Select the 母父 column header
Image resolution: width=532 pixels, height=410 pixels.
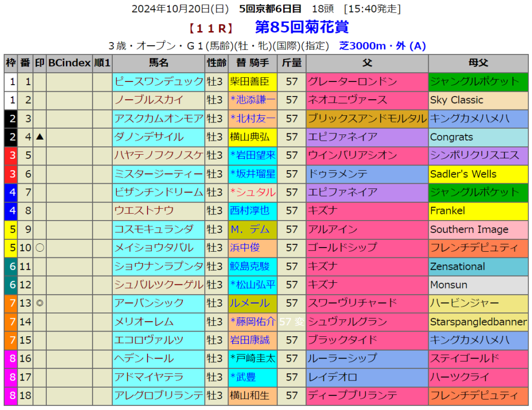click(x=478, y=63)
